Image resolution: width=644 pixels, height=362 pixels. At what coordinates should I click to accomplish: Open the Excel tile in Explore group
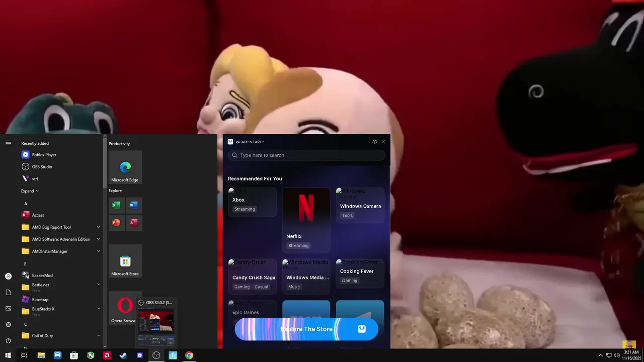(x=116, y=205)
